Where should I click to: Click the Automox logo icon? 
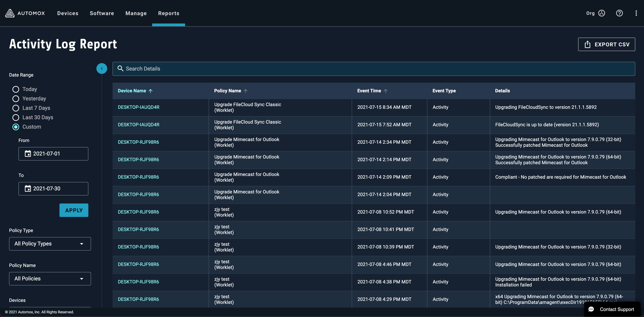[10, 13]
